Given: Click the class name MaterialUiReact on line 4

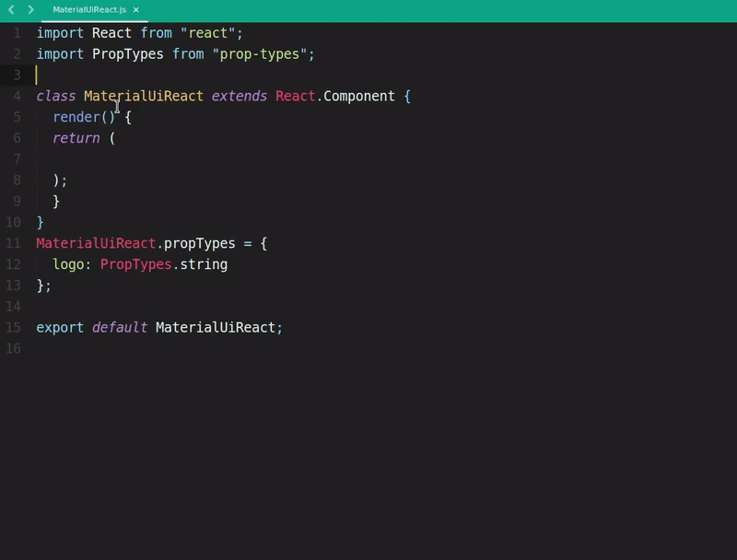Looking at the screenshot, I should pos(143,97).
